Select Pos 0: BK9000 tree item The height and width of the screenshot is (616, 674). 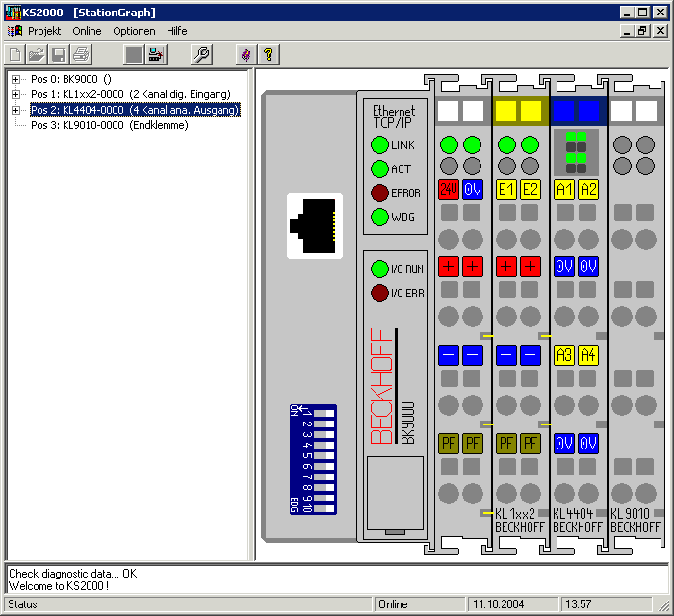(x=71, y=79)
